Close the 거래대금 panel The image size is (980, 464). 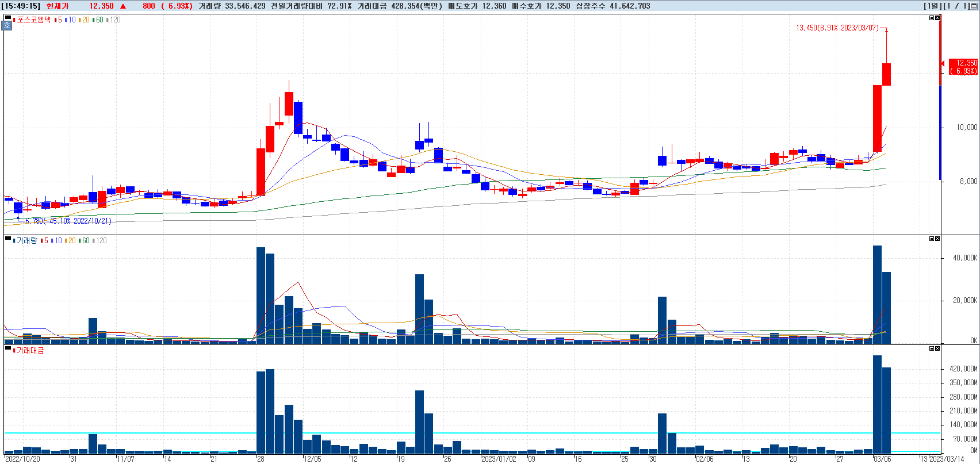click(937, 348)
